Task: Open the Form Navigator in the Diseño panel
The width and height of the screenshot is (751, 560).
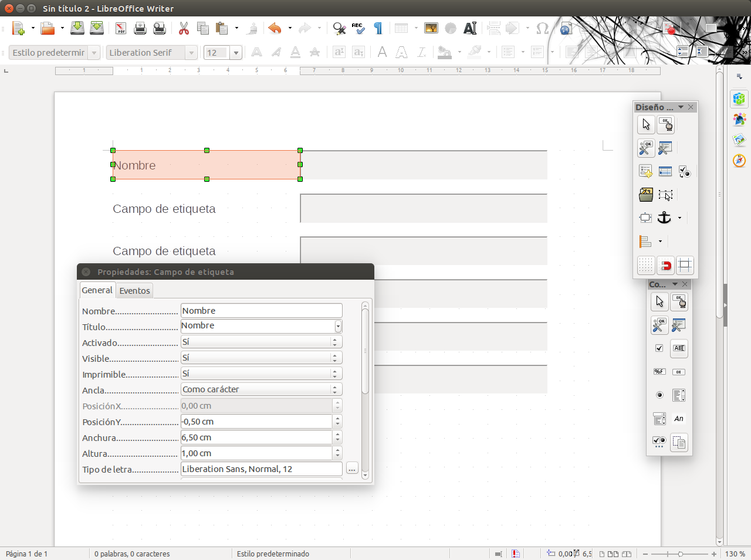Action: click(645, 171)
